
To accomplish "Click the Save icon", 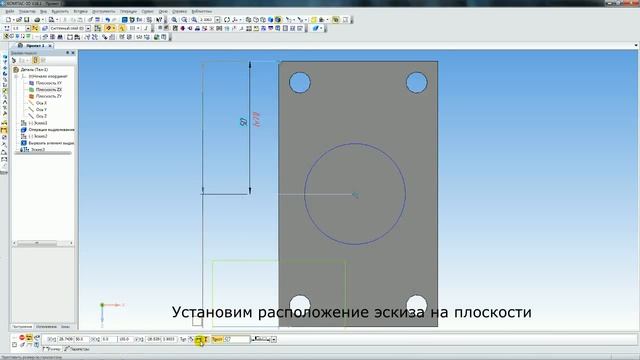I will point(27,20).
